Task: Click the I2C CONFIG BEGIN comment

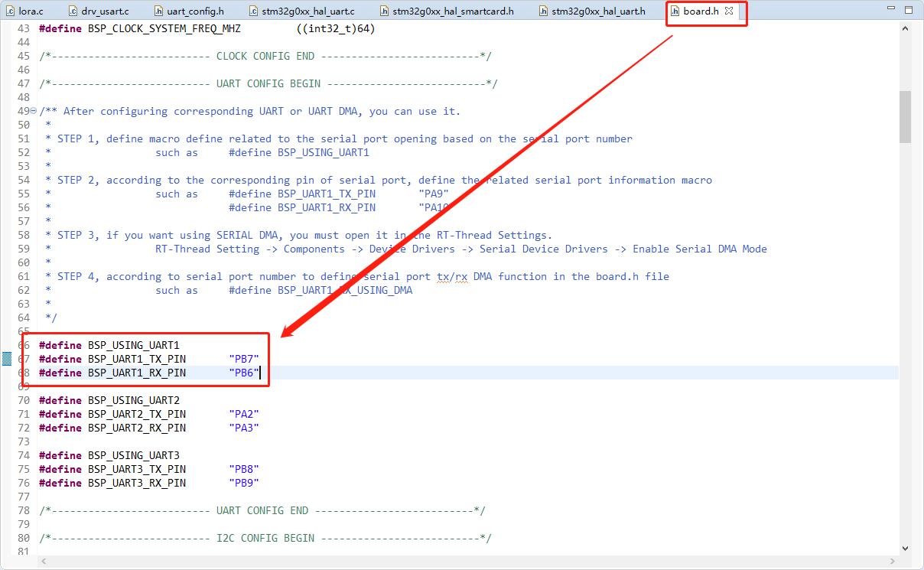Action: (x=265, y=538)
